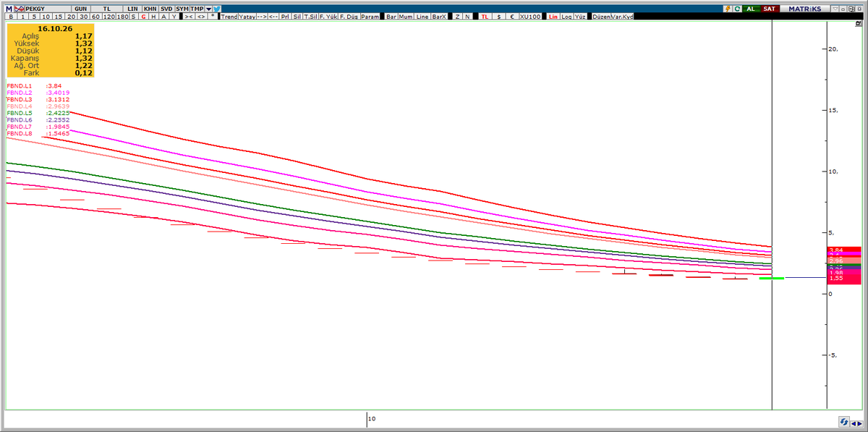Click the shrink '><' toolbar icon

coord(189,16)
